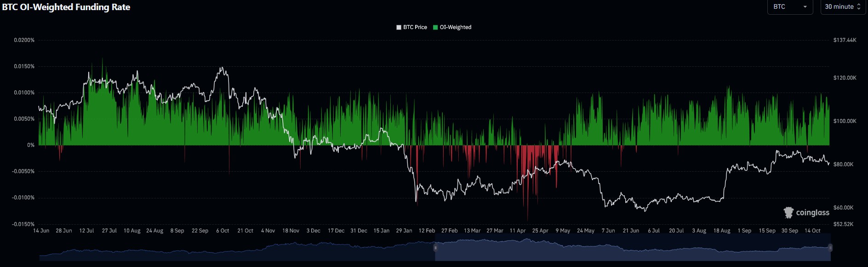This screenshot has width=868, height=267.
Task: Click the $52.52K price axis label
Action: (844, 224)
